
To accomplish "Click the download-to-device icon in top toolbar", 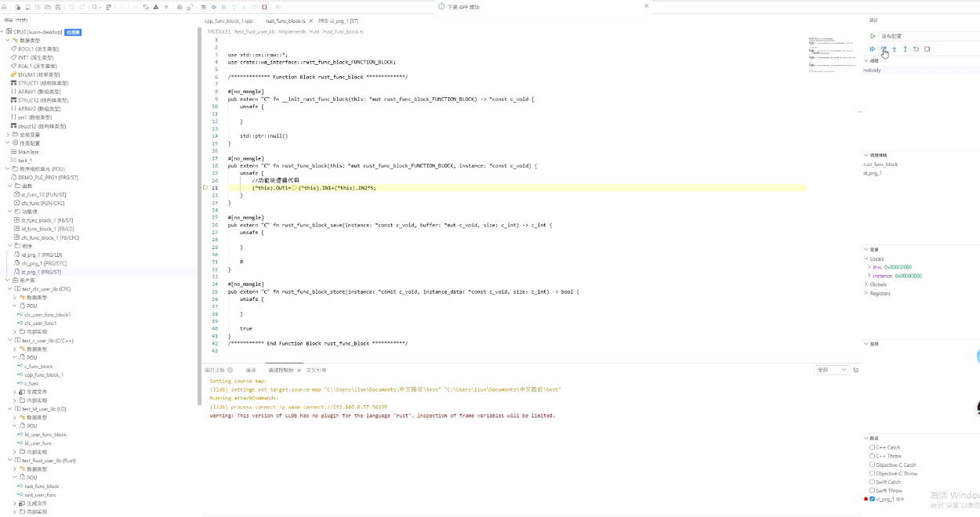I will [x=156, y=7].
